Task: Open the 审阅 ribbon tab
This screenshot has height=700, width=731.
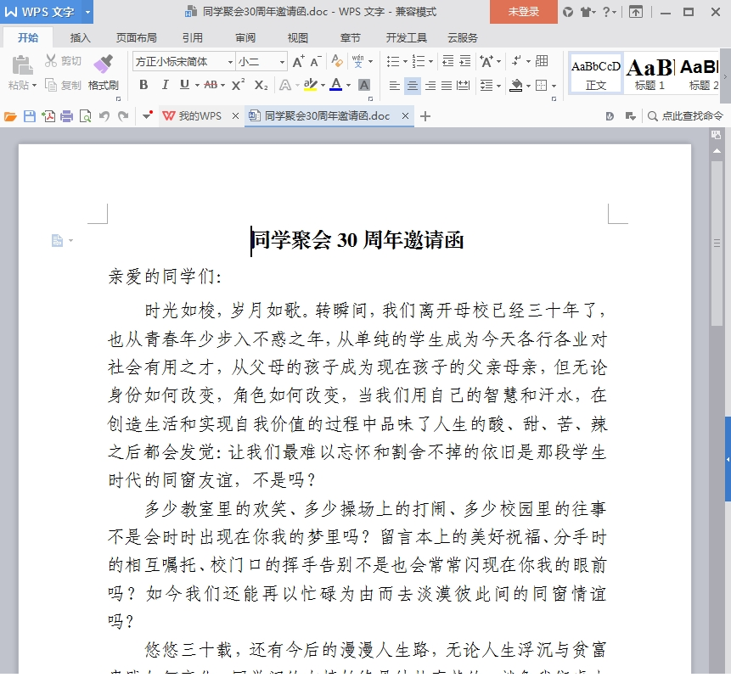Action: coord(245,37)
